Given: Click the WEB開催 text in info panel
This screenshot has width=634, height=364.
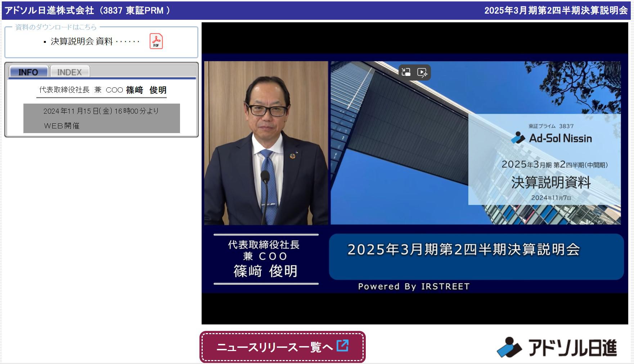Looking at the screenshot, I should point(62,126).
